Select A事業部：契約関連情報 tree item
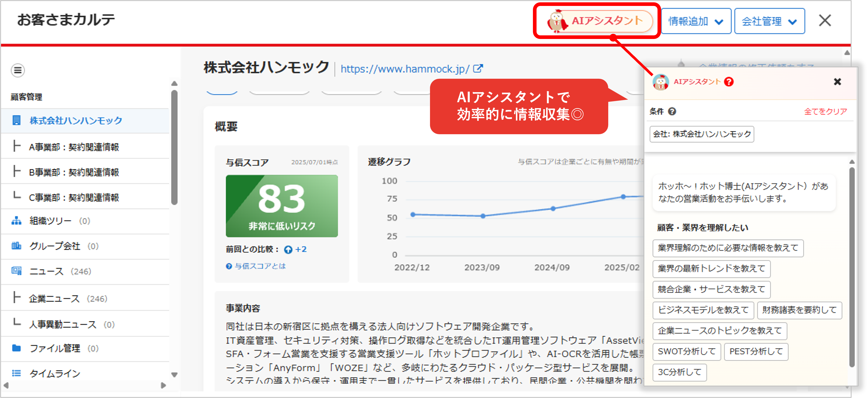 point(74,147)
